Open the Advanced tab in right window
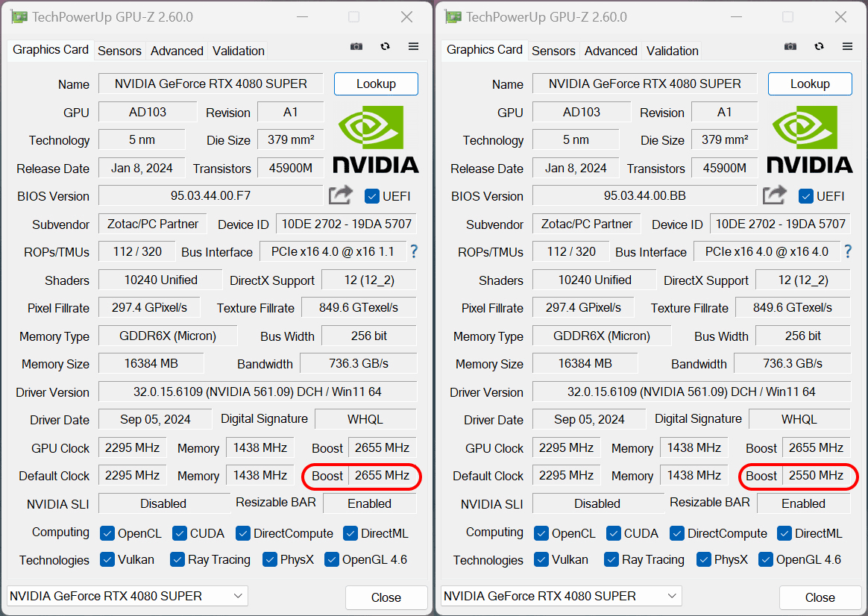This screenshot has height=616, width=868. [x=611, y=51]
